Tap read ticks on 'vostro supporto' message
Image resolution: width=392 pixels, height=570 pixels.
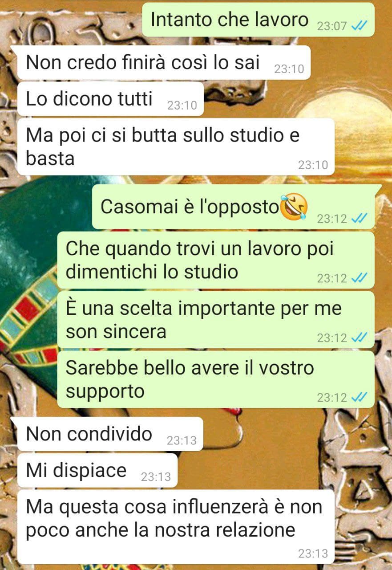(x=359, y=397)
